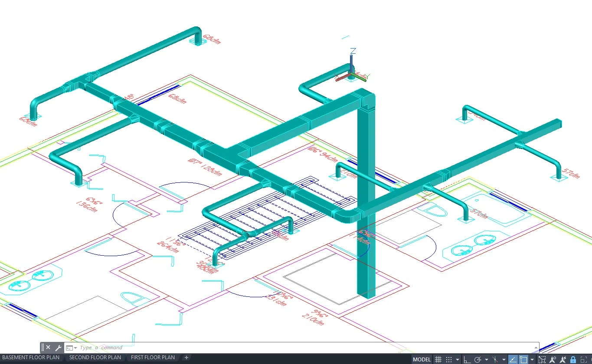
Task: Toggle auto-scale annotation icon
Action: [563, 360]
